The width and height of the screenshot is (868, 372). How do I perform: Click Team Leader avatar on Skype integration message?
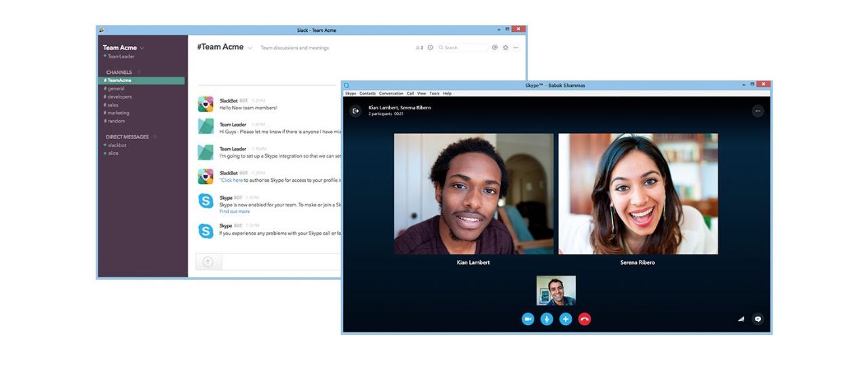coord(205,151)
